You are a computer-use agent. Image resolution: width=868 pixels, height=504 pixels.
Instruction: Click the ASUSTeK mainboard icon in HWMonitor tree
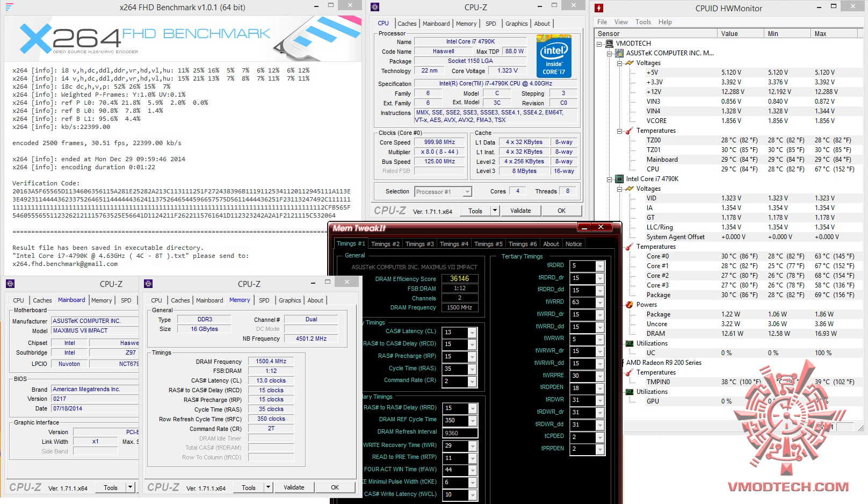coord(619,53)
